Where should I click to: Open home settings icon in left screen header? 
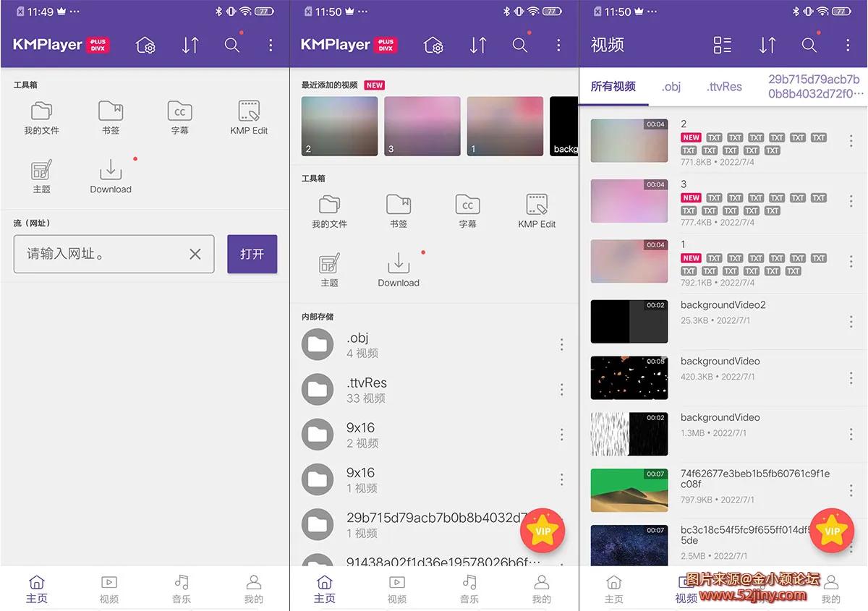[x=145, y=45]
